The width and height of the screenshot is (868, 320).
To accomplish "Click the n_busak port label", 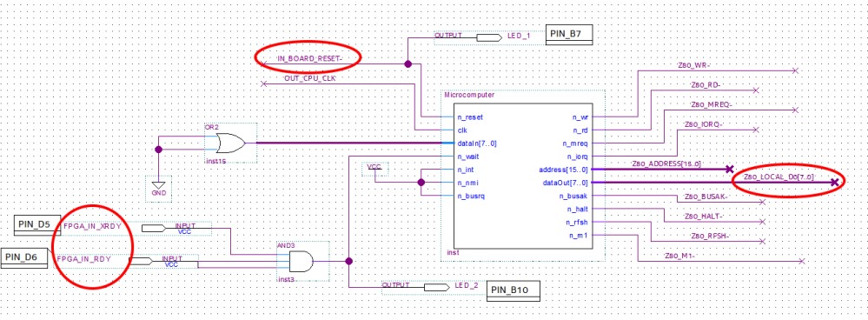I will [x=573, y=196].
